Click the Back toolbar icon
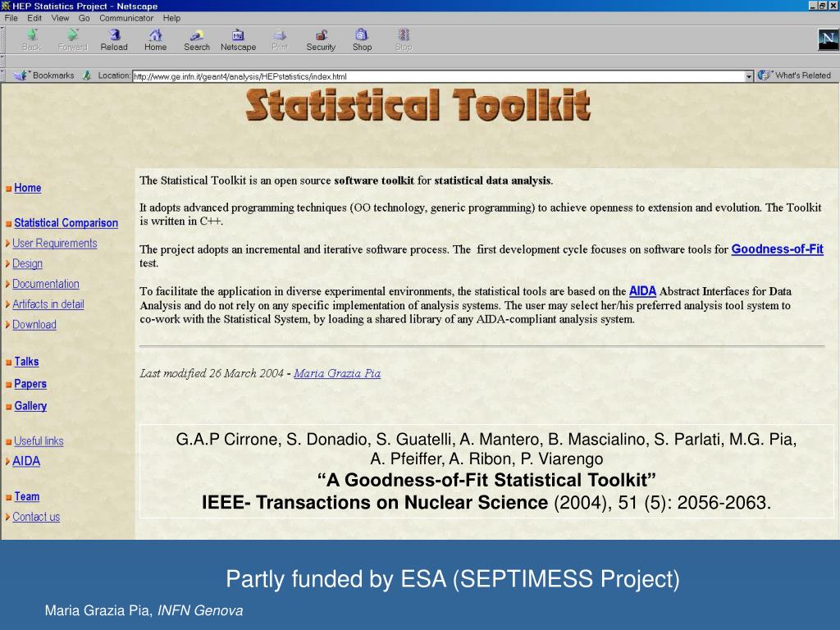 click(31, 39)
